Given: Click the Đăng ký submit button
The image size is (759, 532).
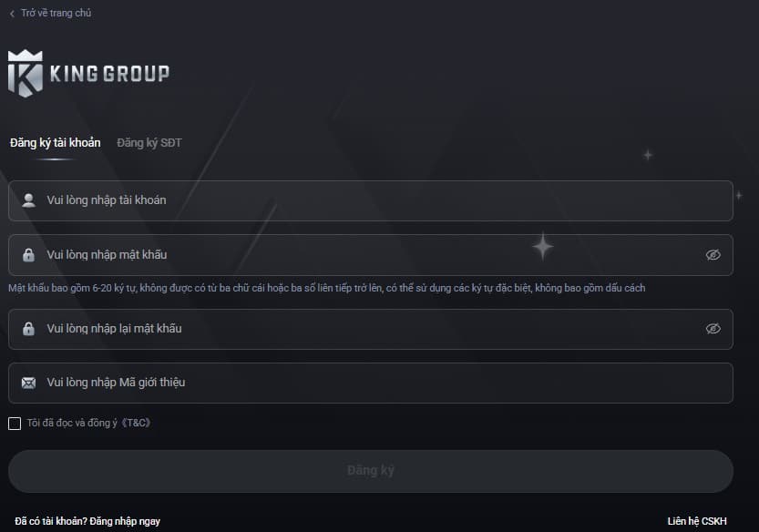Looking at the screenshot, I should pyautogui.click(x=371, y=471).
